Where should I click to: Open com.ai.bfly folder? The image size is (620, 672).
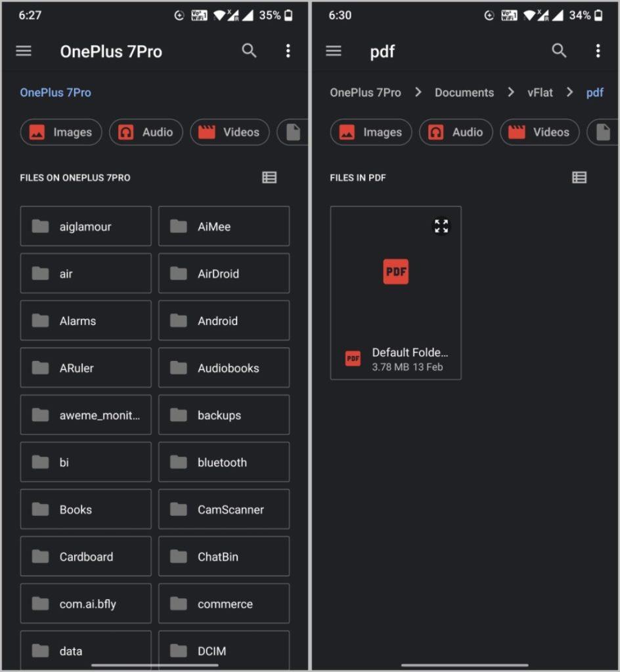(86, 604)
